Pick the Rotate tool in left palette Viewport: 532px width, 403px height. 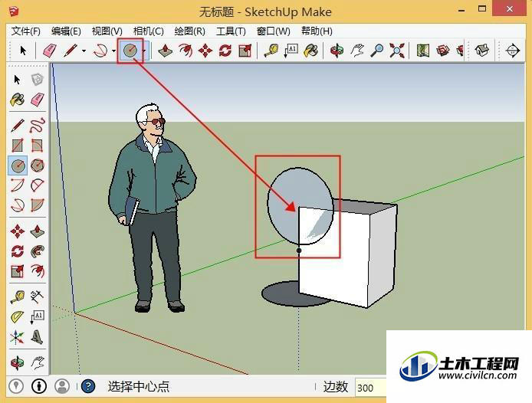point(18,251)
